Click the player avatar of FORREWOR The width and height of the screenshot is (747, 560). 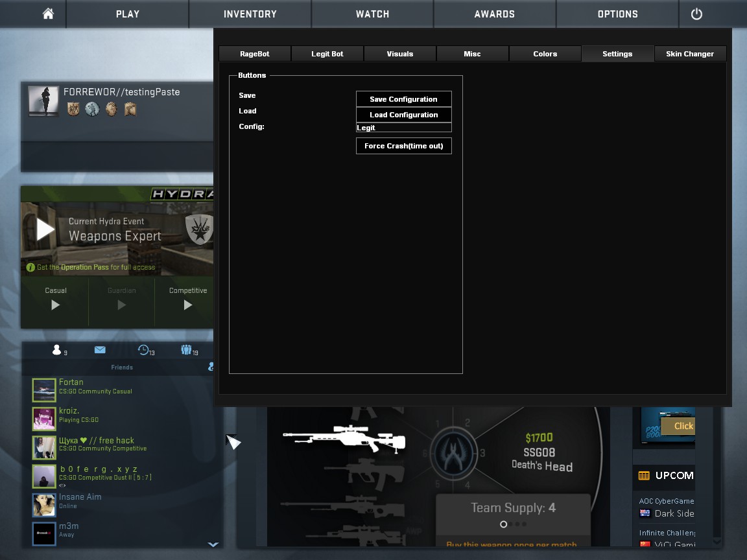[x=43, y=100]
